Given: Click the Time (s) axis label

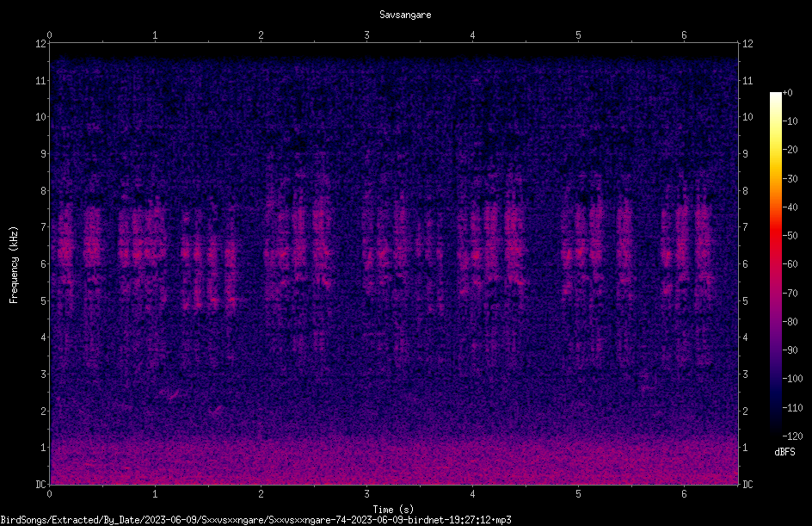Looking at the screenshot, I should [x=394, y=510].
